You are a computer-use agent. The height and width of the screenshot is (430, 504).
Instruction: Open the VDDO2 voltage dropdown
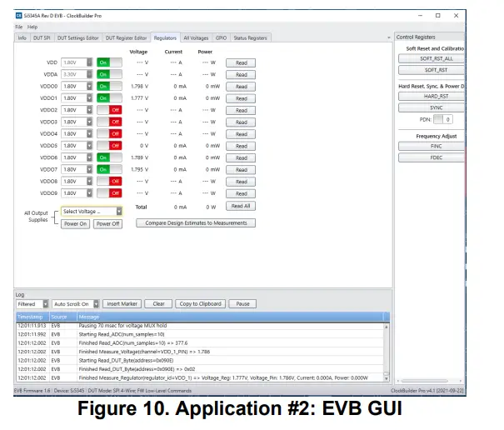(x=77, y=110)
